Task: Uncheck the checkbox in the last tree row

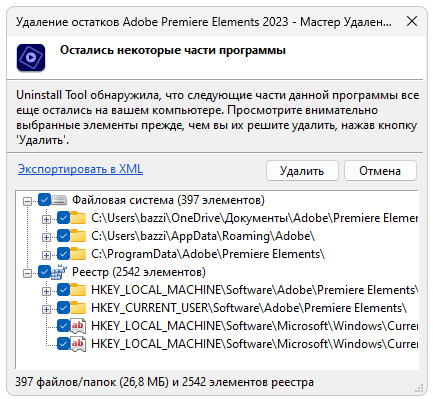Action: [x=63, y=344]
